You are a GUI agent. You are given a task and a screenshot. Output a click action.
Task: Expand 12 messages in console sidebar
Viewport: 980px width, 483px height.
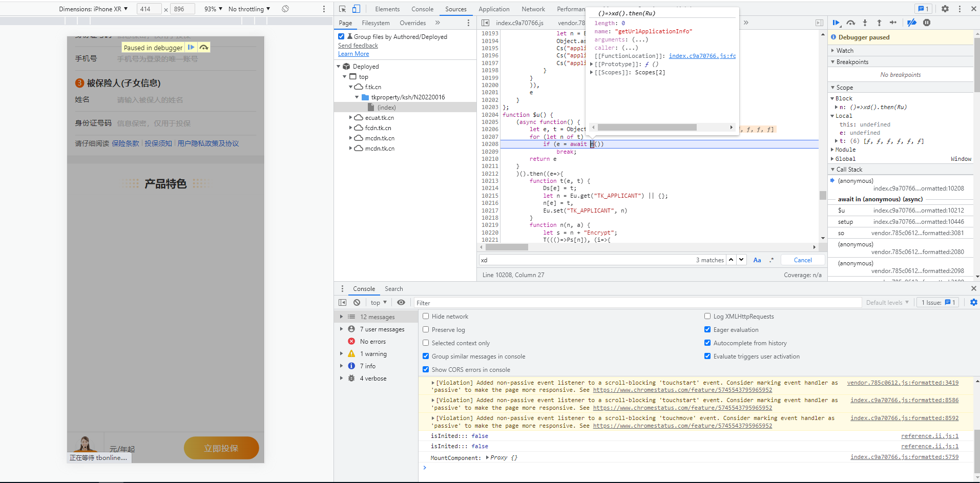click(341, 317)
